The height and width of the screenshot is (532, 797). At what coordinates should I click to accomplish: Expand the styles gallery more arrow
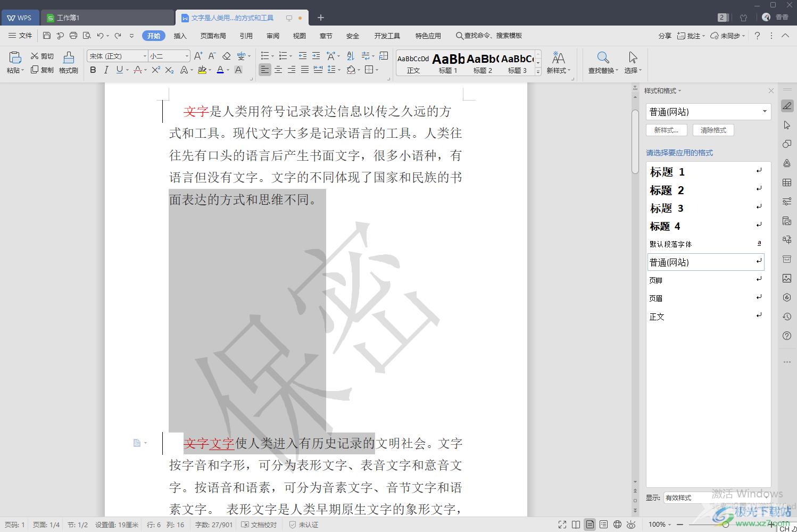538,71
